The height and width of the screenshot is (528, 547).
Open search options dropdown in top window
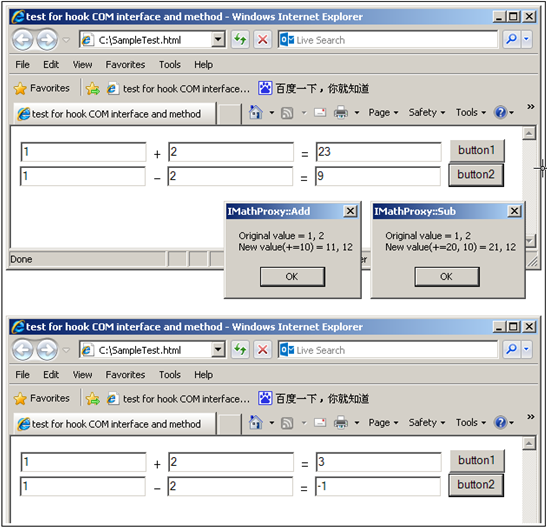(x=526, y=39)
